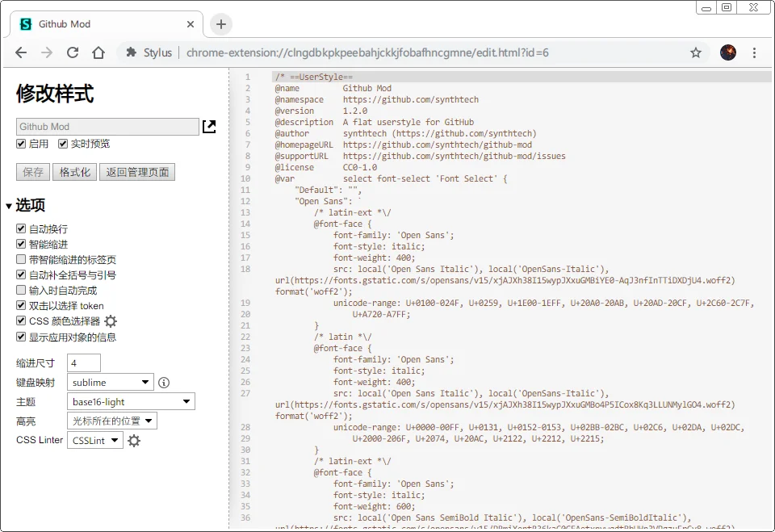775x532 pixels.
Task: Click the 保存 save button
Action: point(33,172)
